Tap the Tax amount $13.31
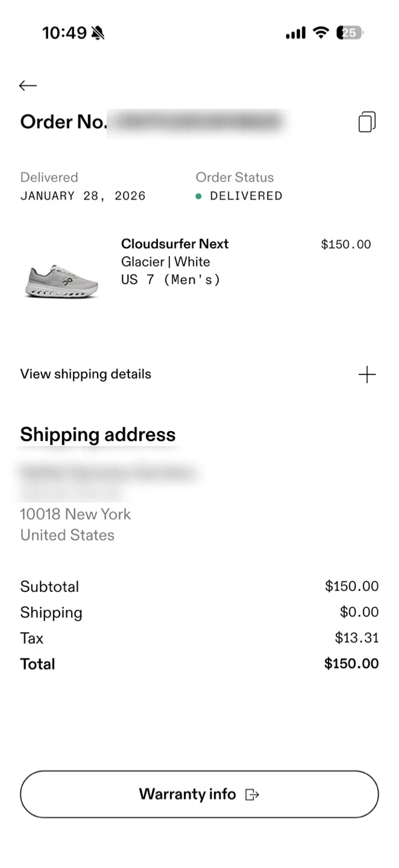Image resolution: width=399 pixels, height=868 pixels. pos(357,638)
